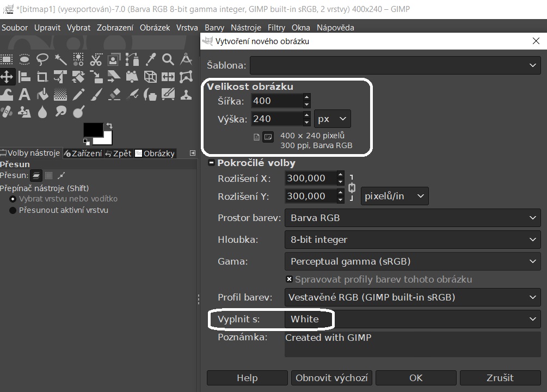Select the Move tool
Viewport: 547px width, 392px height.
7,77
